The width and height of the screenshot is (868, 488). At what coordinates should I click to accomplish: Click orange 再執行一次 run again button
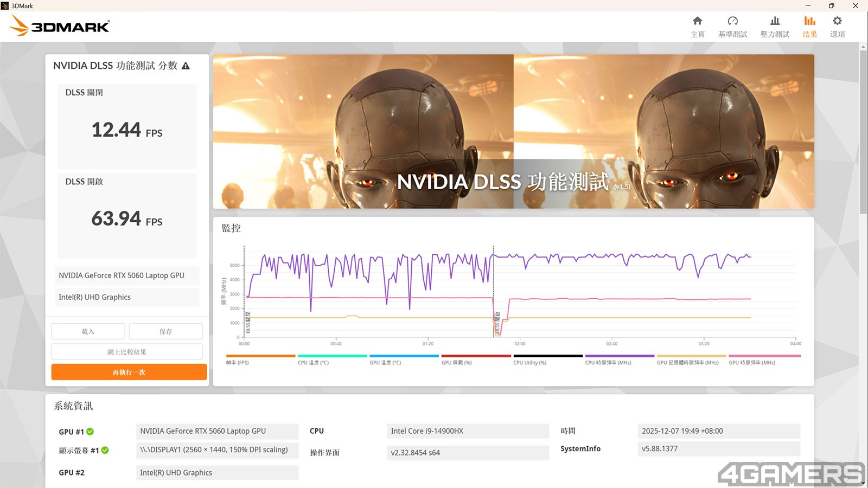tap(129, 372)
